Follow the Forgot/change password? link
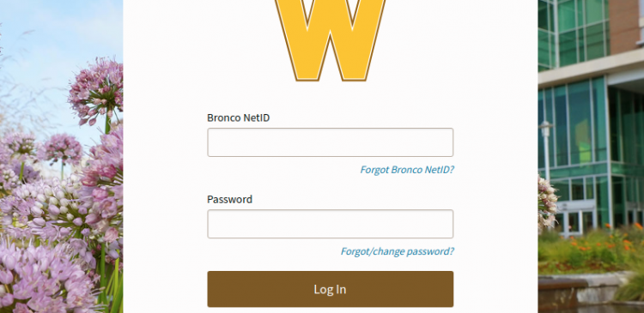 pos(398,251)
